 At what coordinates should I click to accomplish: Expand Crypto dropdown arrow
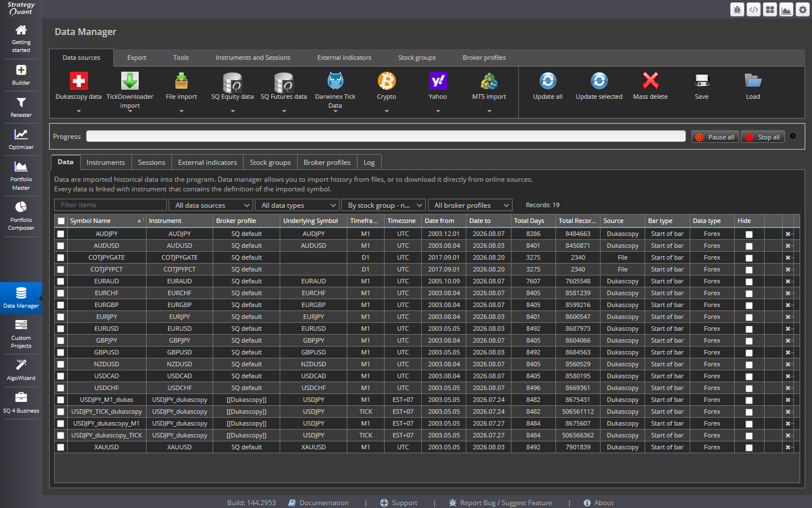[x=386, y=111]
